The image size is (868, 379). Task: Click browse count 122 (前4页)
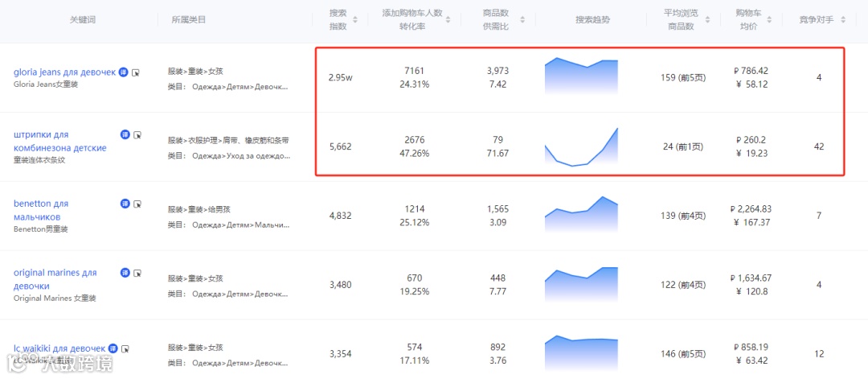(683, 285)
